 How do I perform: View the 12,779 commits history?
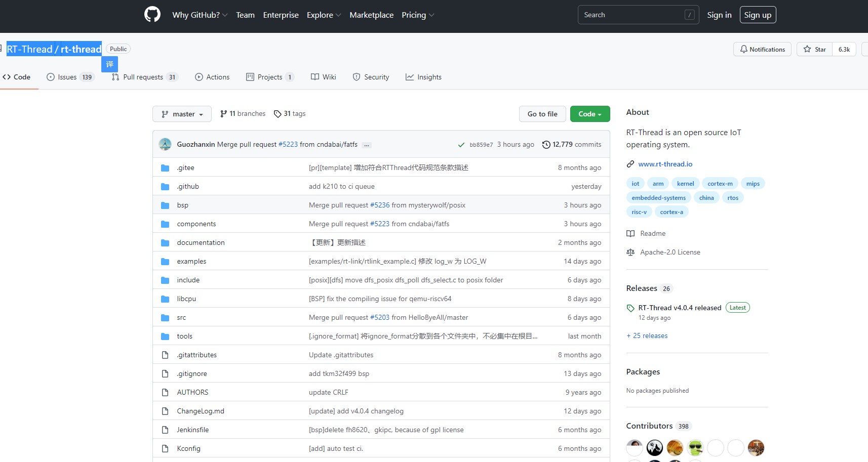pos(572,145)
